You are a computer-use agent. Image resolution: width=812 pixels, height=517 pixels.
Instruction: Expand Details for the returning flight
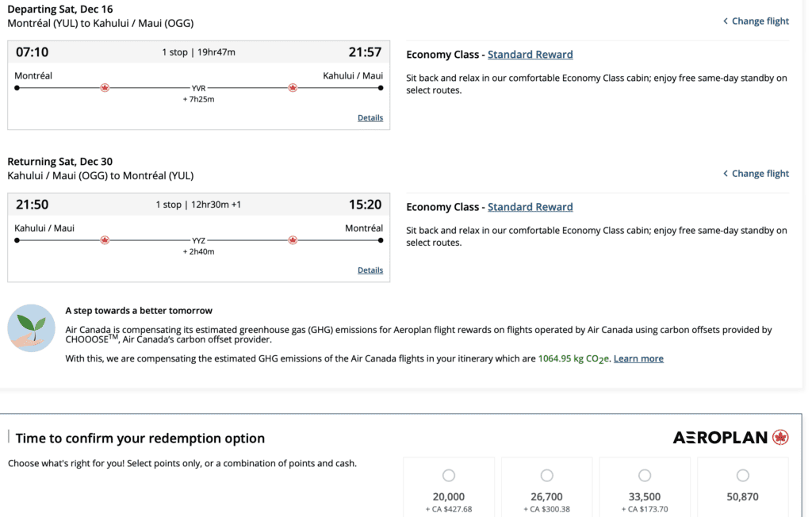[x=370, y=270]
